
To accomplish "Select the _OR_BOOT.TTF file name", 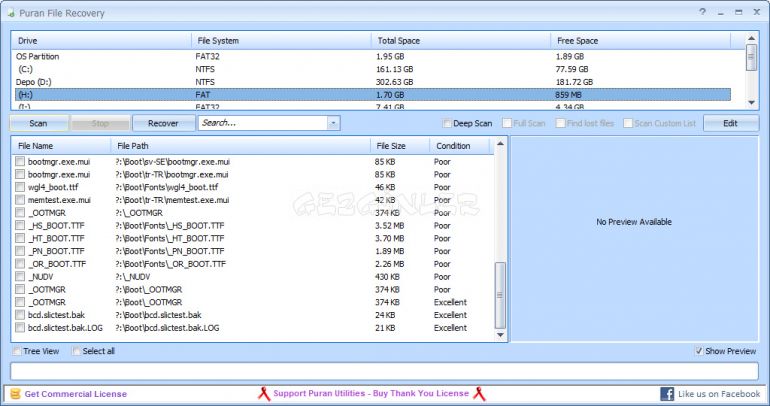I will (56, 264).
